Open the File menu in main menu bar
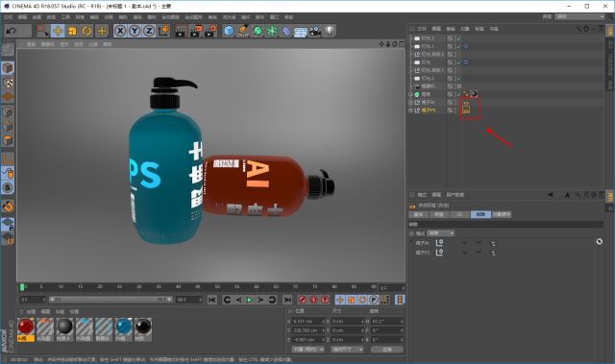 [8, 17]
